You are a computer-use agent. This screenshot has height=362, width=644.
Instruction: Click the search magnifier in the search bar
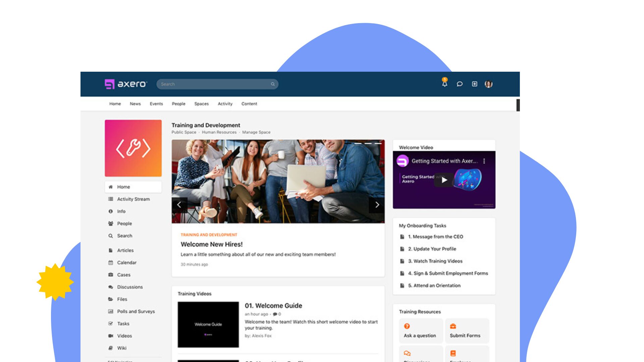[272, 84]
